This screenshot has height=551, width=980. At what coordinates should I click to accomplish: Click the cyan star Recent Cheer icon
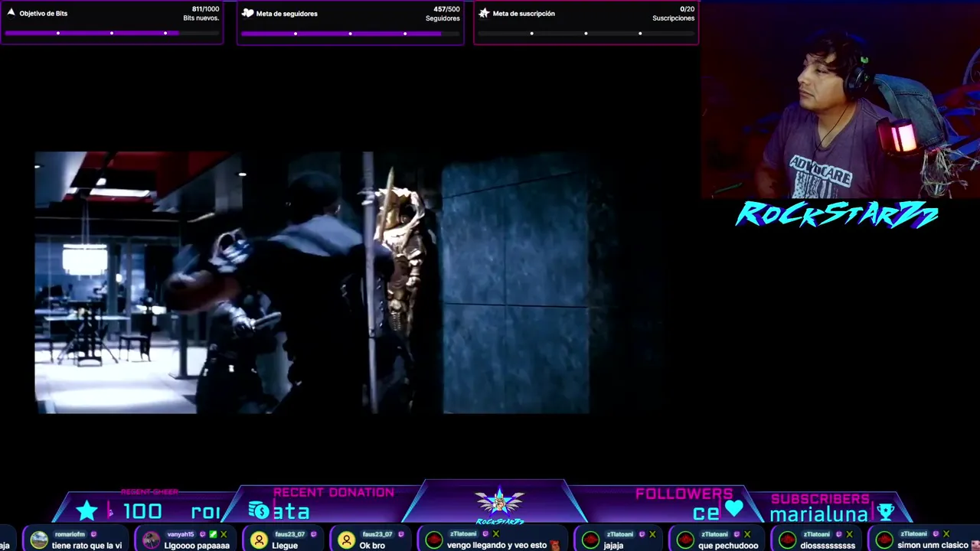click(87, 511)
